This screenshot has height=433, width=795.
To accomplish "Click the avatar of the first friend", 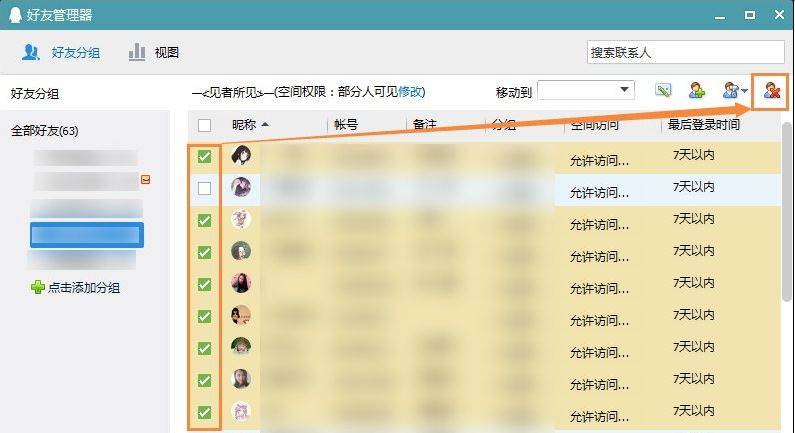I will pos(241,156).
